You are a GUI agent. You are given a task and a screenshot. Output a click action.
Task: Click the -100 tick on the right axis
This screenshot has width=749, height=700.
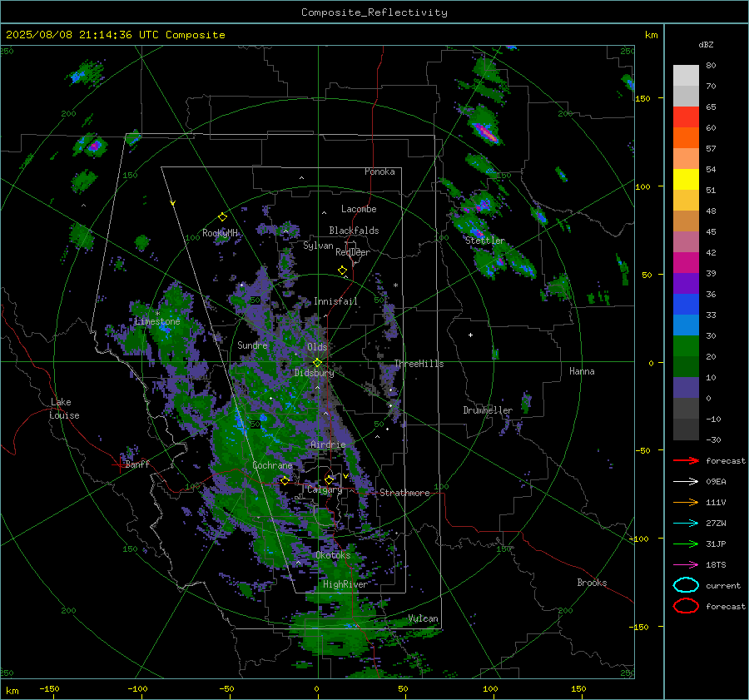(638, 539)
